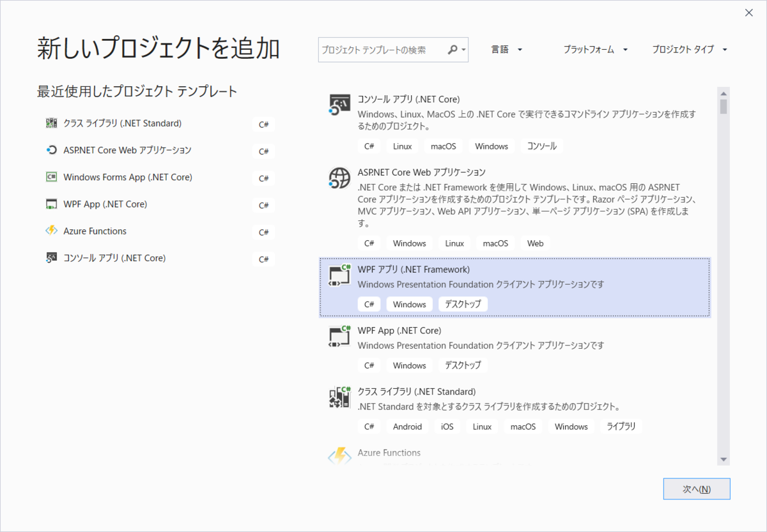Image resolution: width=767 pixels, height=532 pixels.
Task: Click the Azure Functions lightning icon in recent list
Action: (x=52, y=231)
